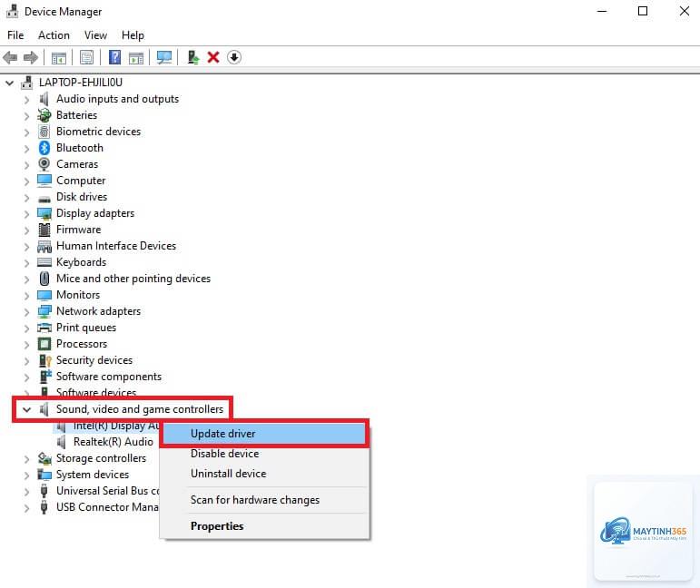700x588 pixels.
Task: Select the Processors label
Action: pyautogui.click(x=82, y=344)
